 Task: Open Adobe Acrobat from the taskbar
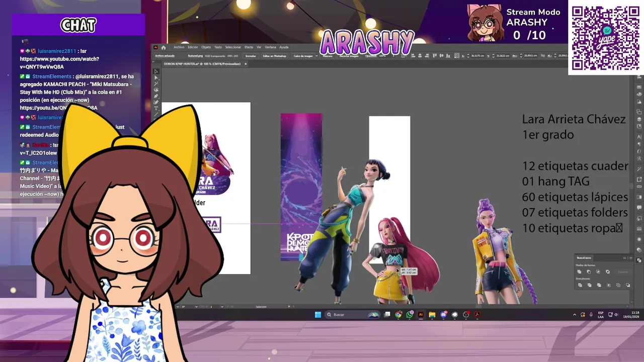pyautogui.click(x=477, y=315)
